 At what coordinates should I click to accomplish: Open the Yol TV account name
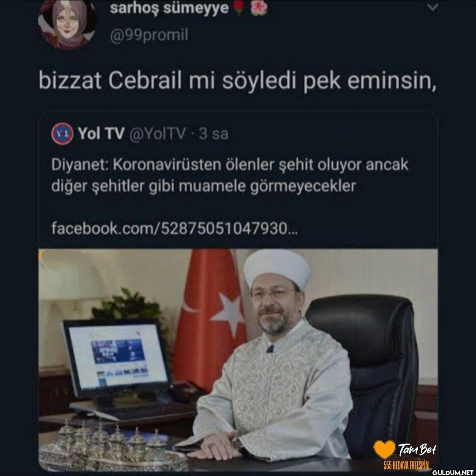tap(101, 133)
